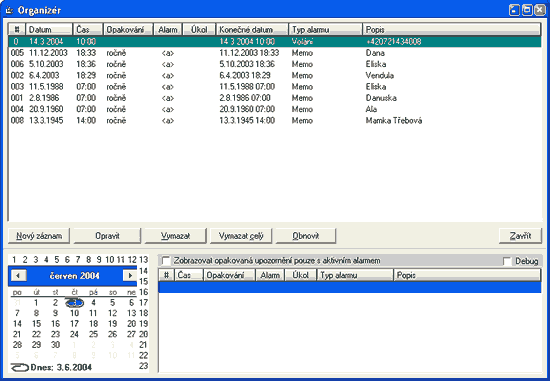The image size is (550, 381).
Task: Click the Typ alarmu header in the lower list
Action: (x=355, y=275)
